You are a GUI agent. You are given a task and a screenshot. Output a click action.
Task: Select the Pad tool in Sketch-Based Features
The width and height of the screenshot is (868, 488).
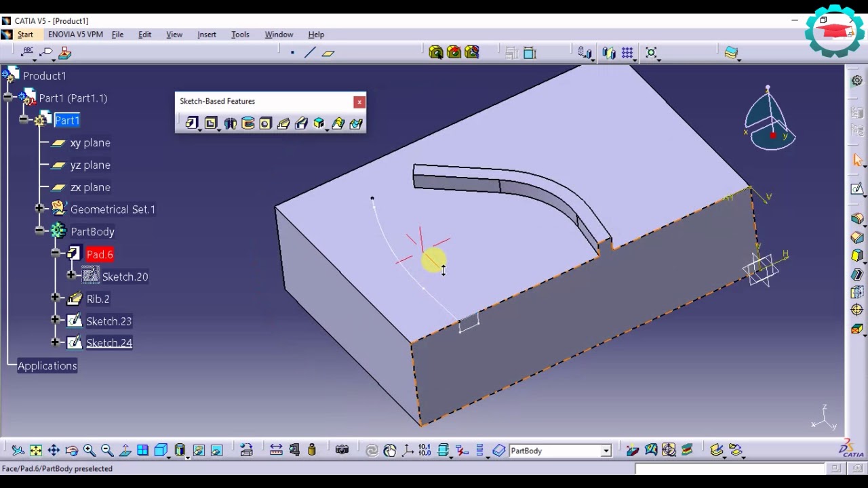(192, 123)
